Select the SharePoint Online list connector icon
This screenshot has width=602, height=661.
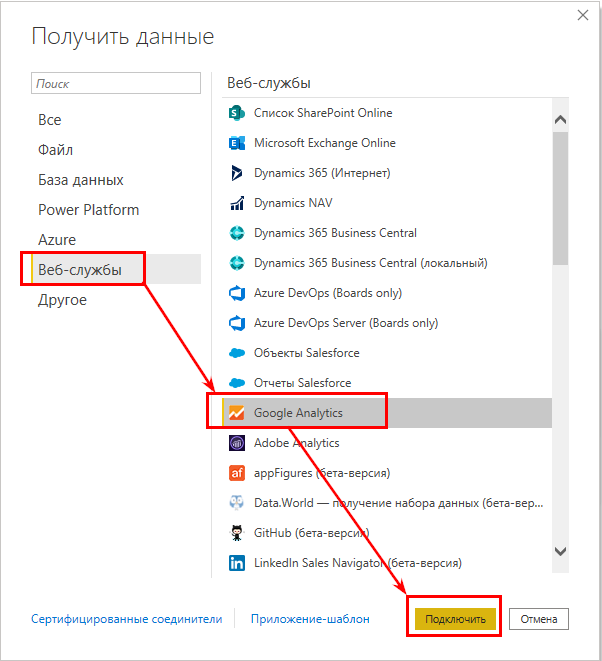(x=236, y=113)
